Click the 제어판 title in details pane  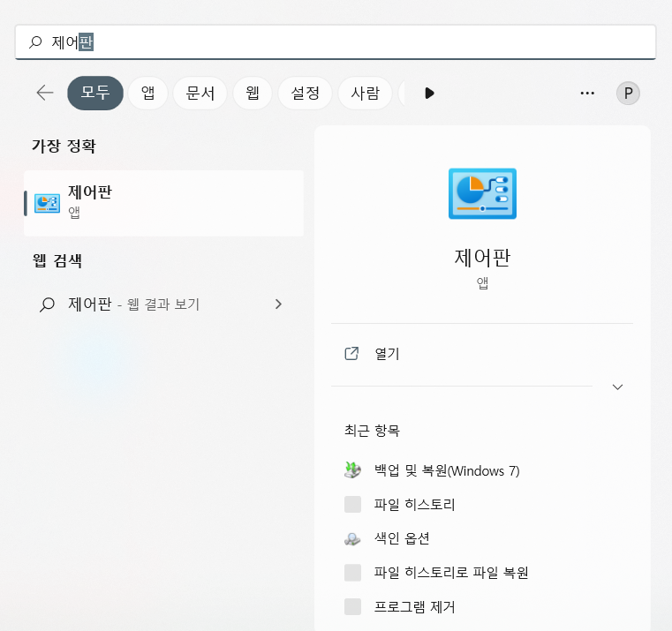click(x=482, y=258)
